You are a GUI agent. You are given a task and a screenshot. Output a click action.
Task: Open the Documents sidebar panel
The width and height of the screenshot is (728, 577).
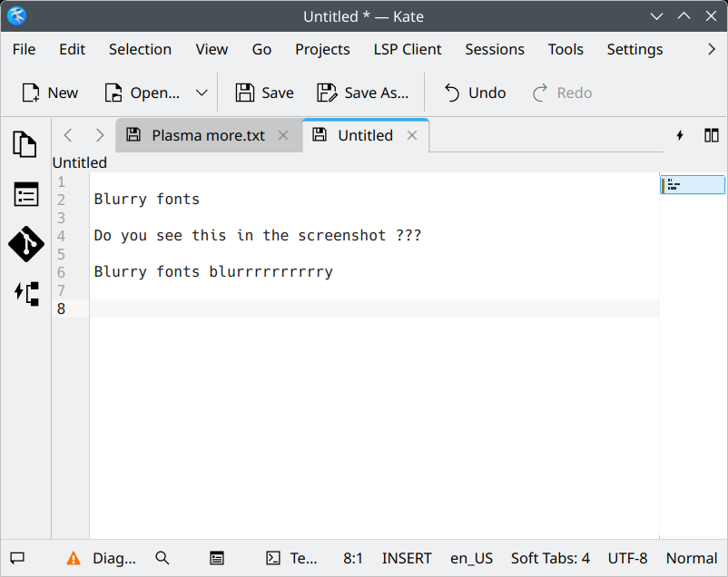[25, 144]
